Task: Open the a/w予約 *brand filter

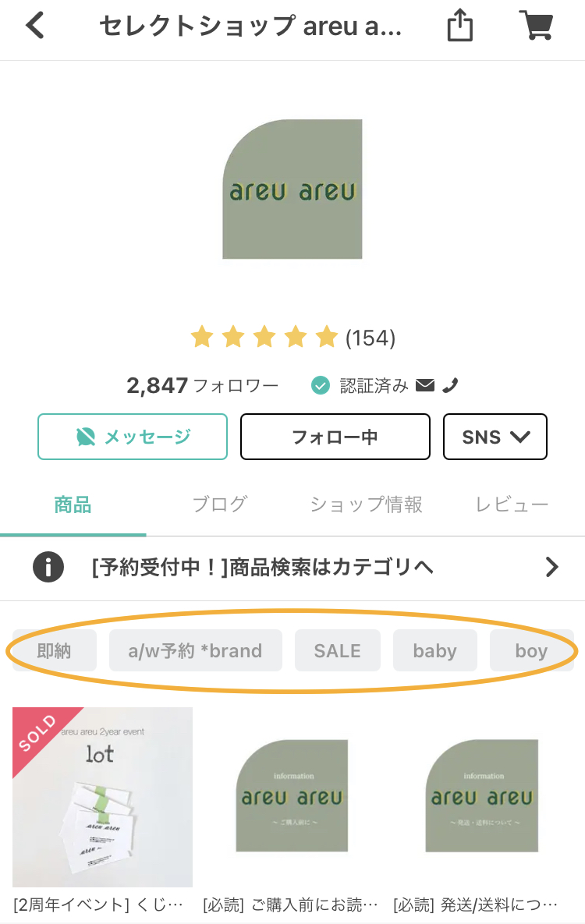Action: click(x=195, y=650)
